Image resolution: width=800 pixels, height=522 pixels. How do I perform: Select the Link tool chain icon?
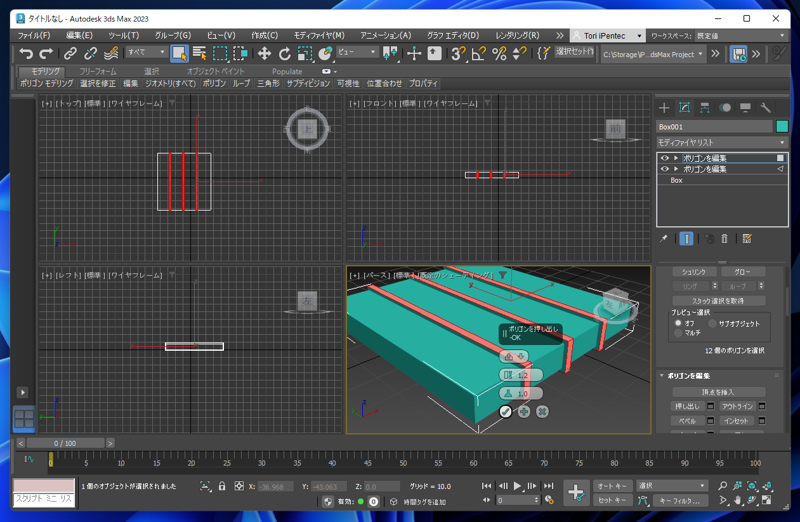click(x=70, y=53)
